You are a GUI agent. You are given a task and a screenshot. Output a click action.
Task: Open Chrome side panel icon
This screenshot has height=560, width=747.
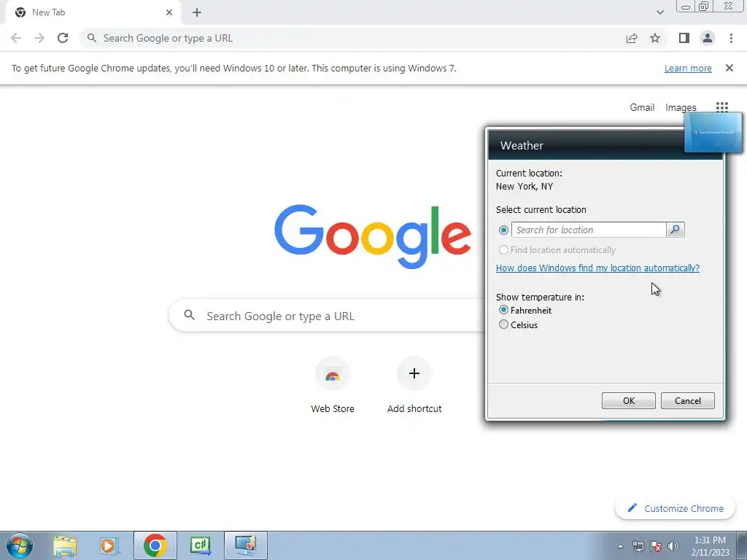pyautogui.click(x=684, y=38)
